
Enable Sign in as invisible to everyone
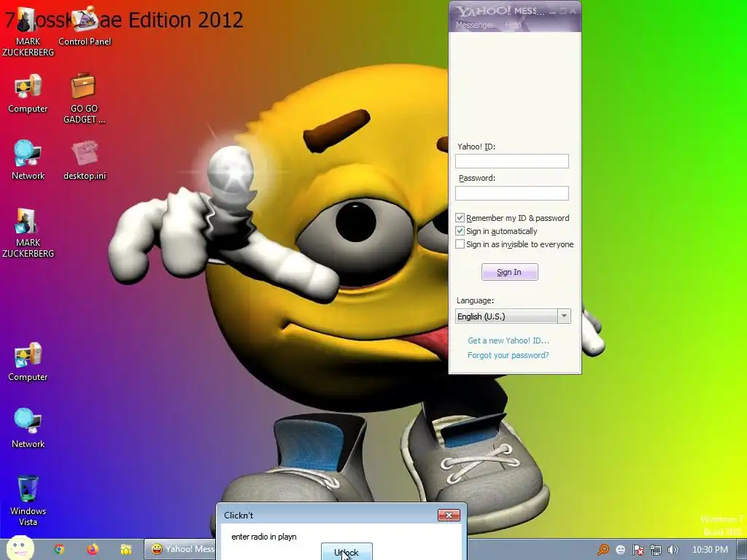[460, 244]
